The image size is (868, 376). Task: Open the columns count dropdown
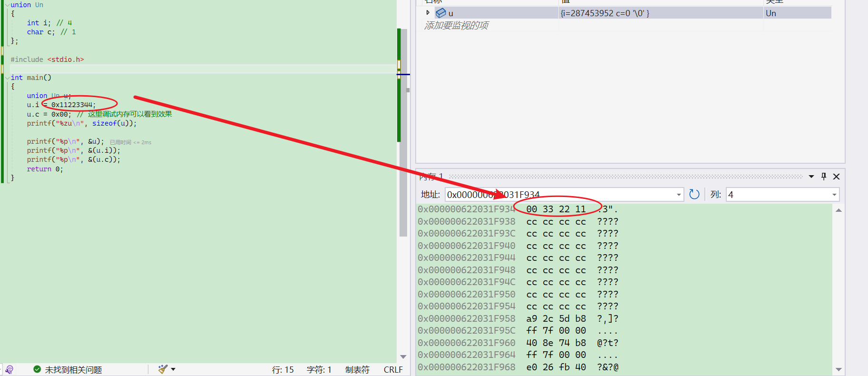tap(834, 195)
